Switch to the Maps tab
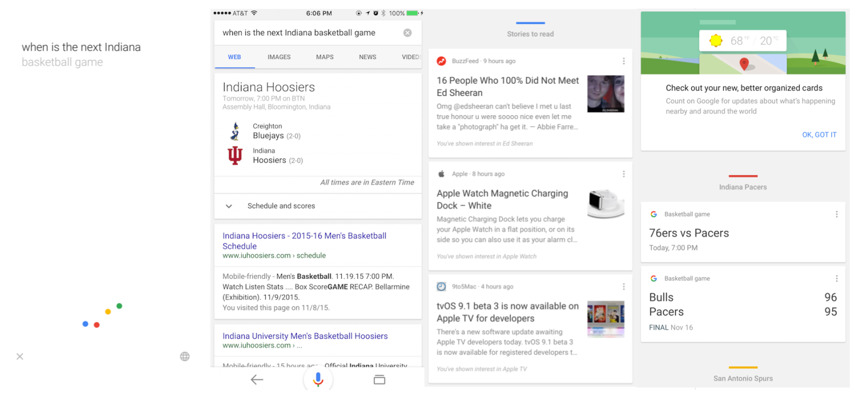This screenshot has width=868, height=410. coord(324,57)
